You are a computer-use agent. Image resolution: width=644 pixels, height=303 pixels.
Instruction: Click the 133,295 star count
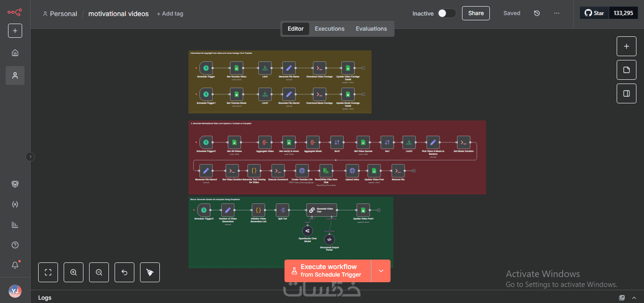click(623, 13)
